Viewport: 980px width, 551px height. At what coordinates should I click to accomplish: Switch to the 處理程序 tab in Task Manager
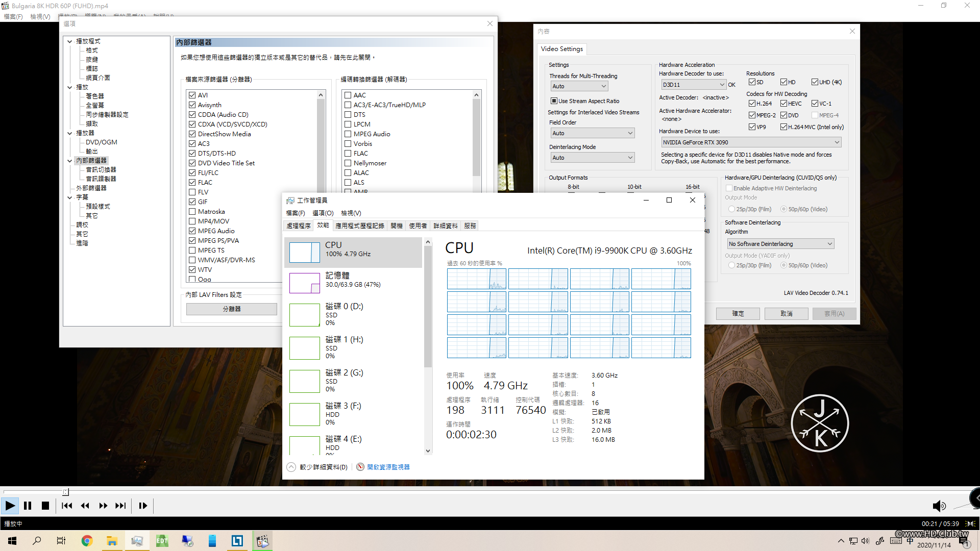pyautogui.click(x=298, y=226)
